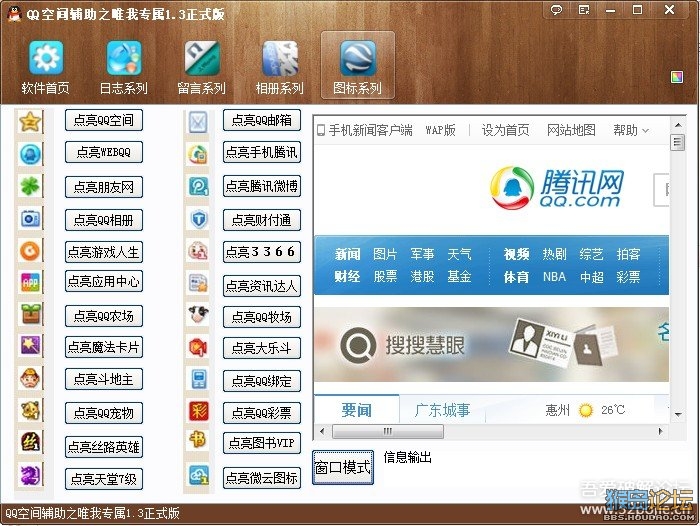This screenshot has width=700, height=526.
Task: Click the yellow star QQ空间 icon
Action: [30, 121]
